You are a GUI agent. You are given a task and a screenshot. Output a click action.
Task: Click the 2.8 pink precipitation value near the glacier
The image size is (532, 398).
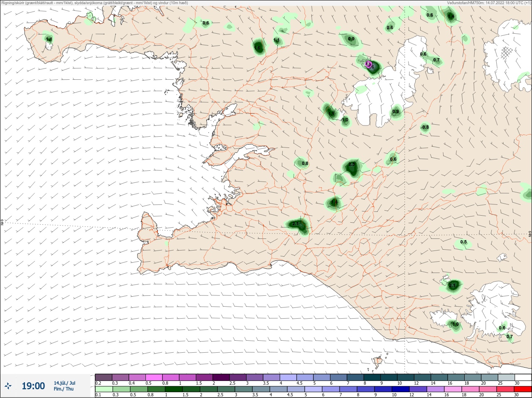[x=367, y=64]
